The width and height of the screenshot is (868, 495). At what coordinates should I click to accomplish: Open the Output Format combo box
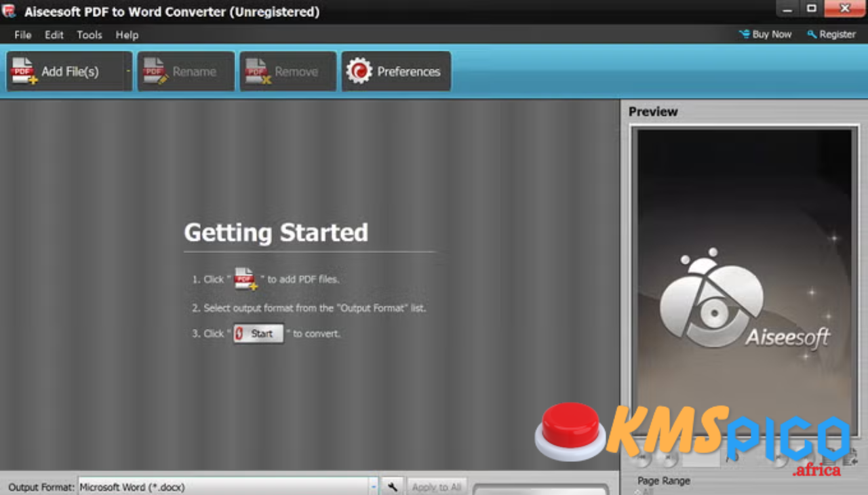pyautogui.click(x=229, y=486)
